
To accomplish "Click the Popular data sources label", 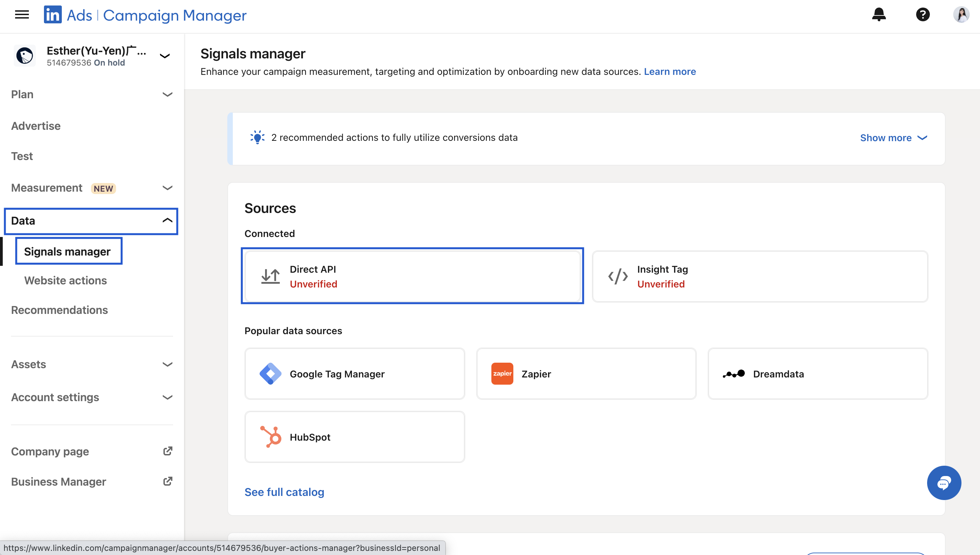I will [293, 331].
